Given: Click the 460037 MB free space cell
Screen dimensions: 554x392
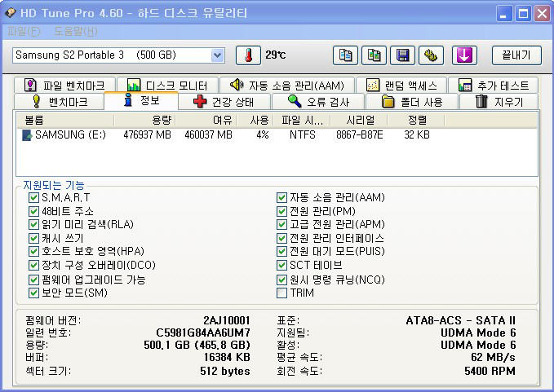Looking at the screenshot, I should pos(208,135).
